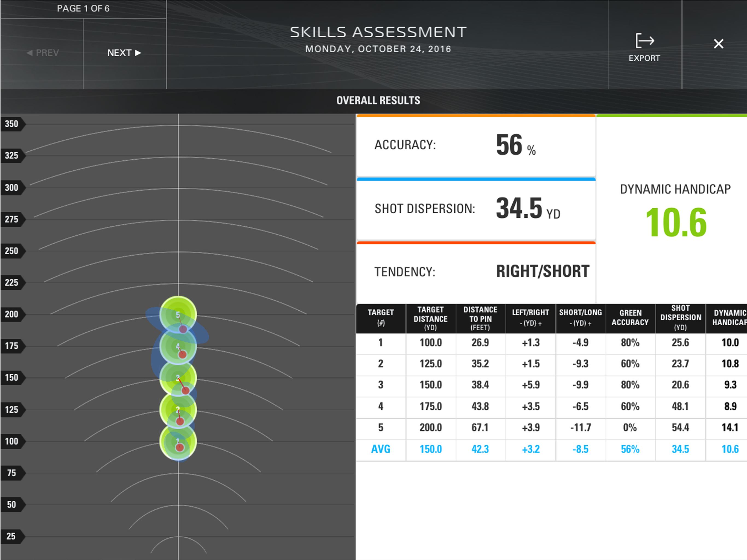747x560 pixels.
Task: Select target 5 green circle on chart
Action: click(x=178, y=314)
